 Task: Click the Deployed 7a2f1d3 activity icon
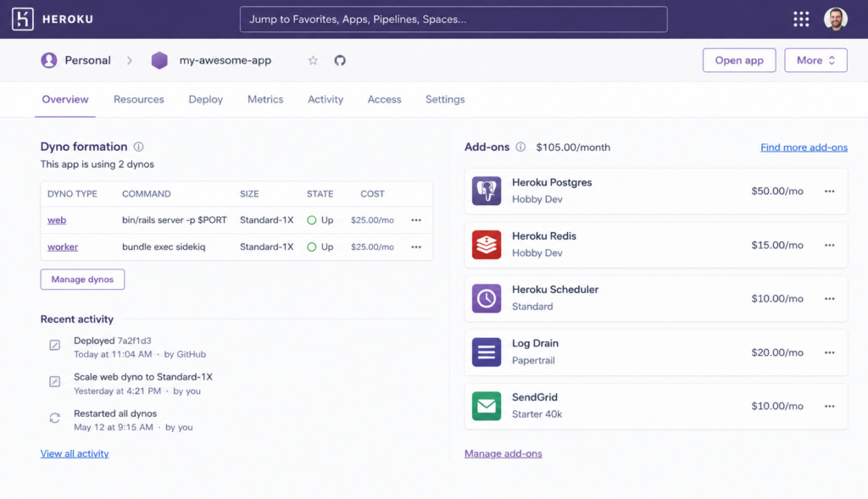click(55, 345)
